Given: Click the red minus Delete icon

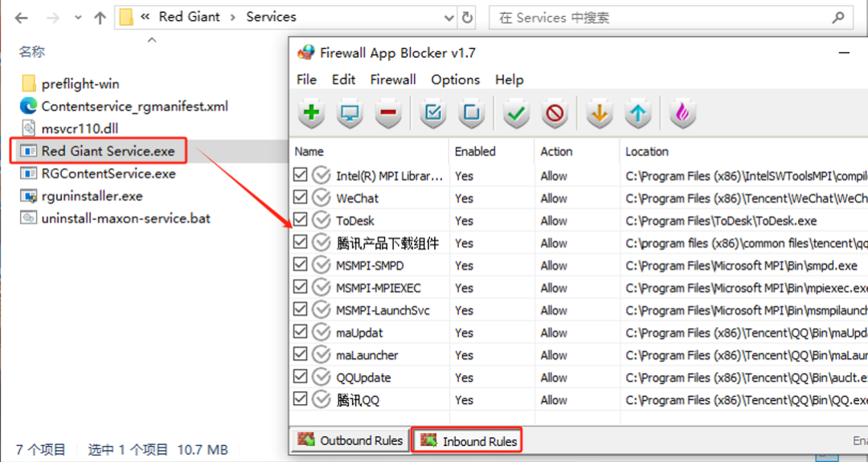Looking at the screenshot, I should tap(389, 112).
